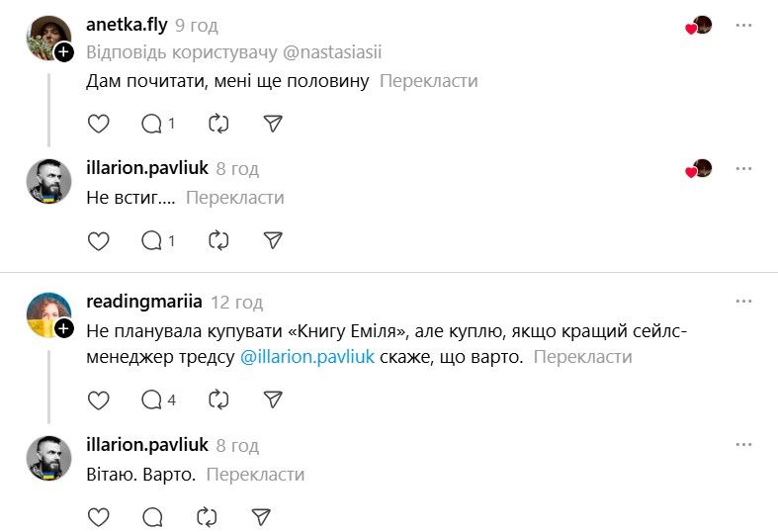Share readingmariia's post with send icon

[274, 399]
